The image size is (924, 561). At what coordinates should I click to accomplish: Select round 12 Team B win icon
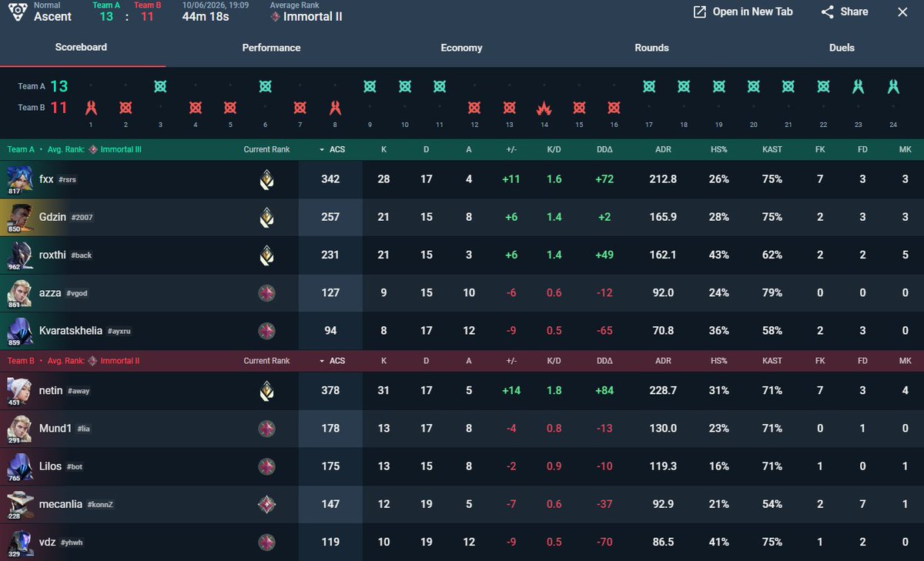474,108
